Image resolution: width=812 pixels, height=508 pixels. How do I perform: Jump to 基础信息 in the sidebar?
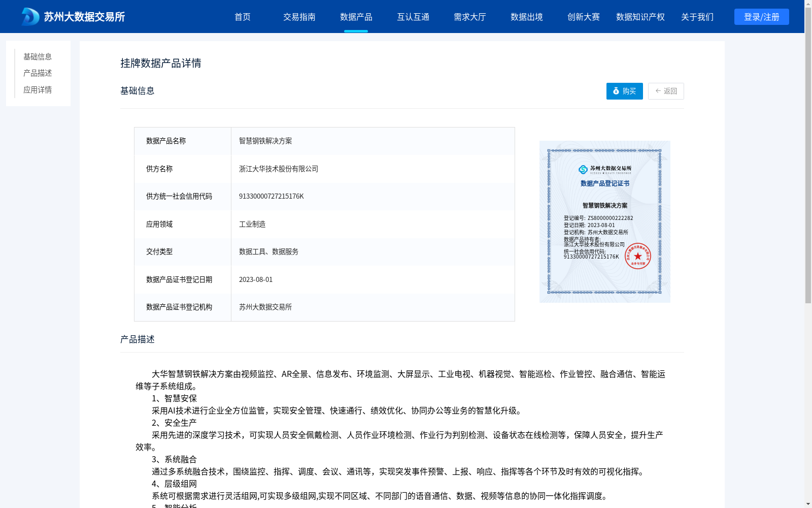coord(38,56)
